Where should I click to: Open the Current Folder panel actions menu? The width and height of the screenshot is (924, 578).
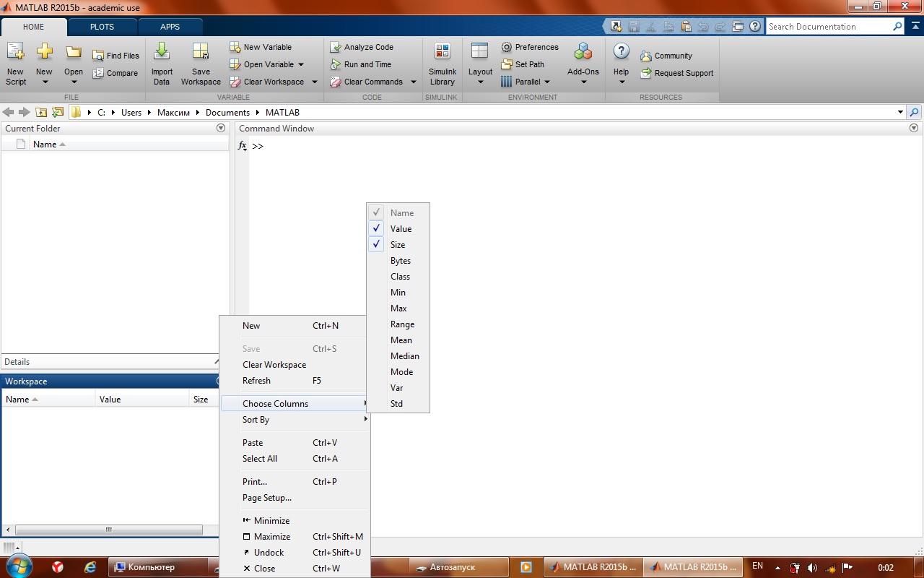point(221,128)
